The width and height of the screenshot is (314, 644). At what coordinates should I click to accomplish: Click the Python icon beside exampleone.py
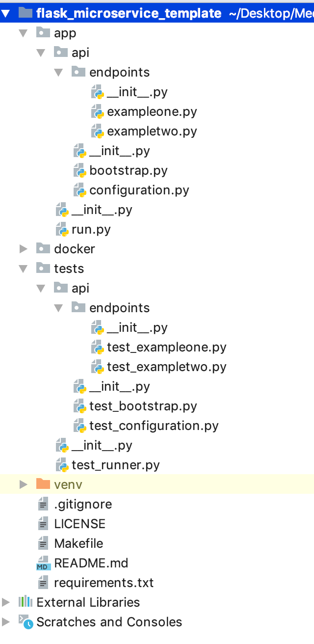tap(99, 111)
